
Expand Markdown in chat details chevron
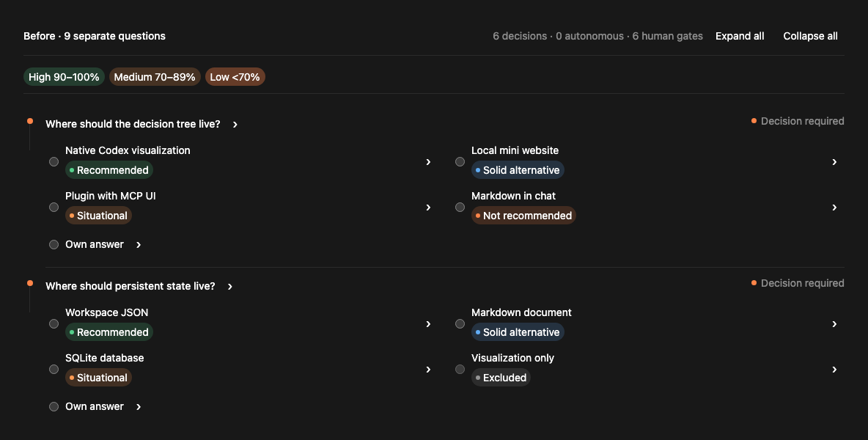(x=835, y=207)
